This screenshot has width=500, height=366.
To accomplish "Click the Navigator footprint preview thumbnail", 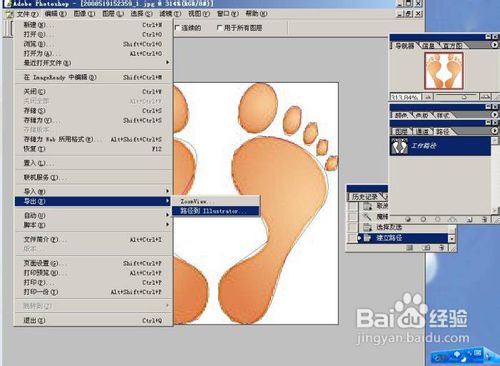I will tap(444, 71).
